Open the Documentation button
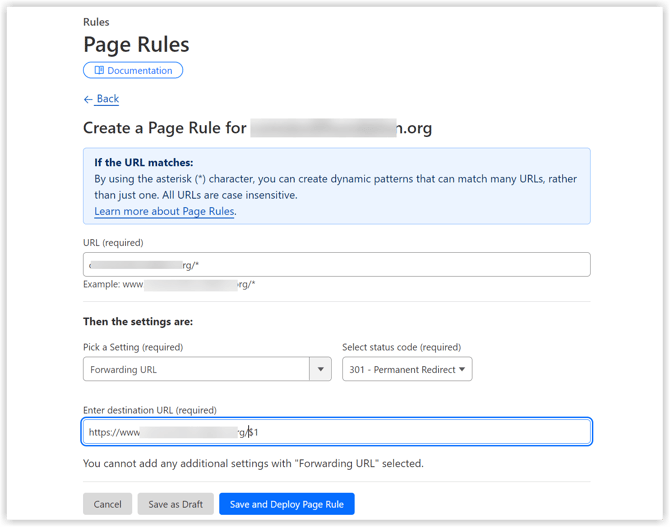670x527 pixels. pyautogui.click(x=133, y=71)
